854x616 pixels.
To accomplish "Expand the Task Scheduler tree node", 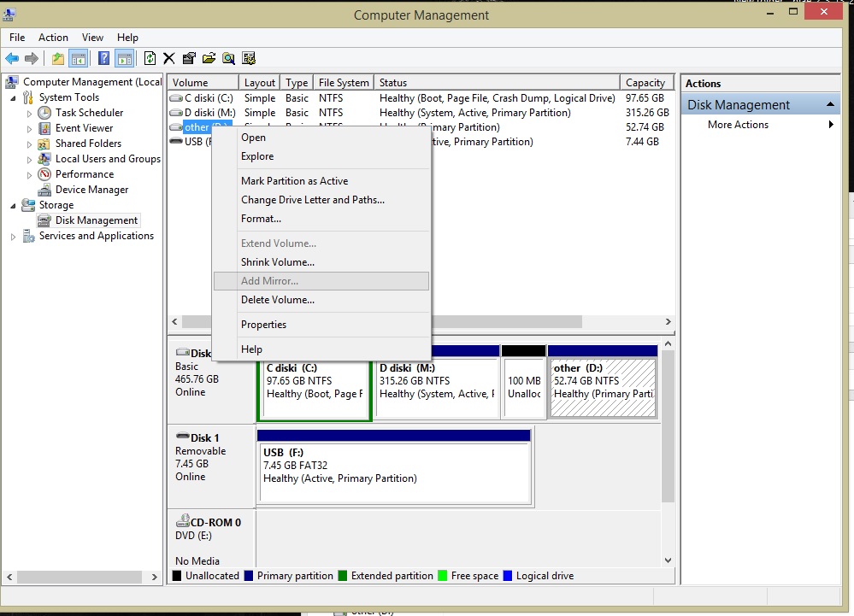I will pos(29,113).
